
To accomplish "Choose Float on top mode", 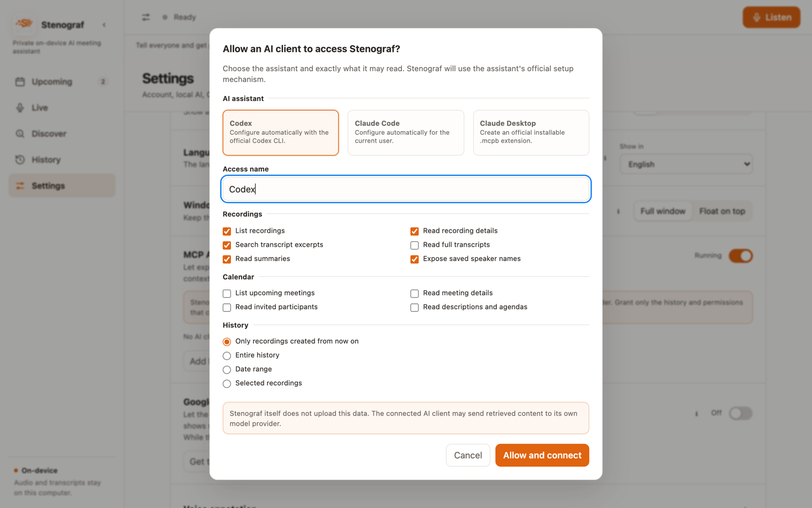I will click(x=722, y=211).
